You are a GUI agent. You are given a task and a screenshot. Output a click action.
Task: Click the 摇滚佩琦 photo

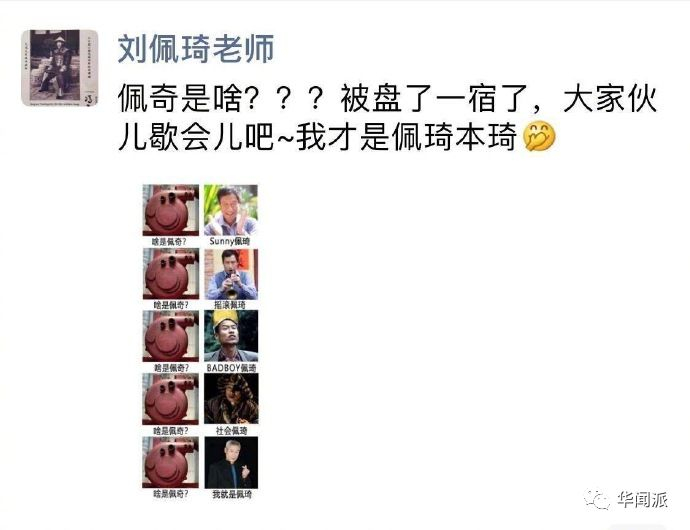tap(231, 274)
